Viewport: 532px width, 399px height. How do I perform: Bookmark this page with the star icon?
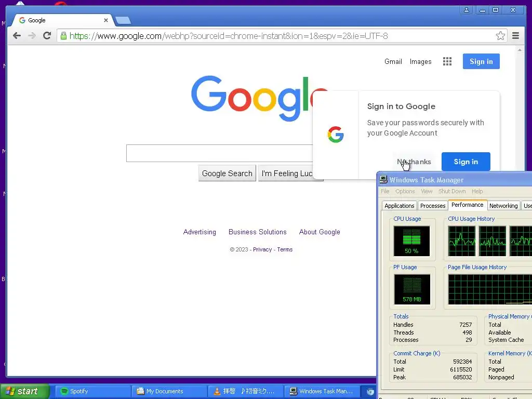pos(500,36)
